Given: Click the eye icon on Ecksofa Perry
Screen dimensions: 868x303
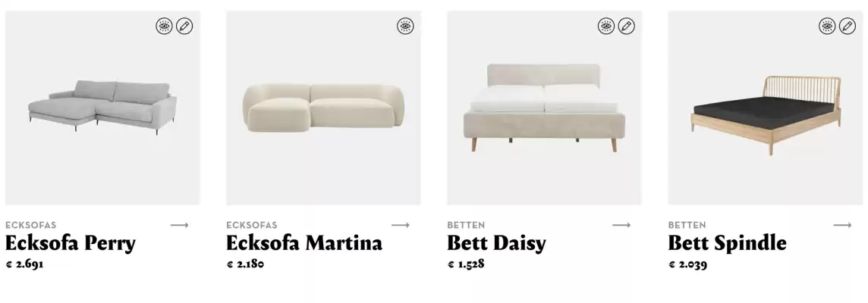Looking at the screenshot, I should 165,26.
